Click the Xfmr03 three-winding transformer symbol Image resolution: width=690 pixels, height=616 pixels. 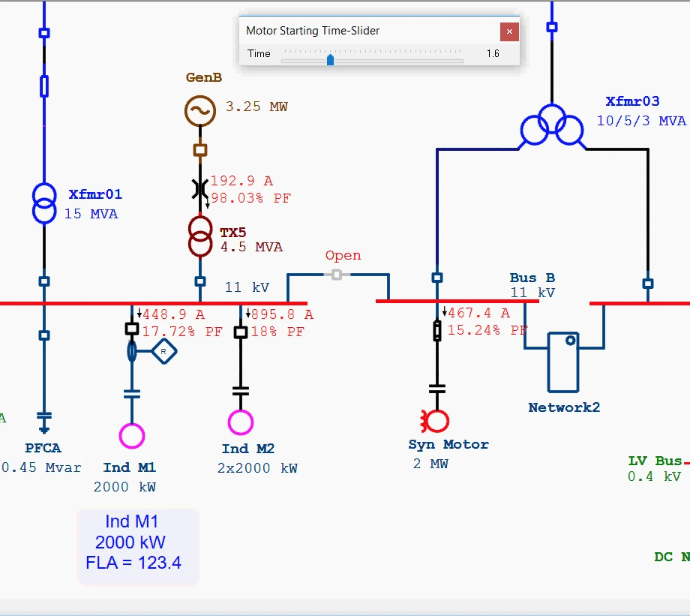pos(552,125)
